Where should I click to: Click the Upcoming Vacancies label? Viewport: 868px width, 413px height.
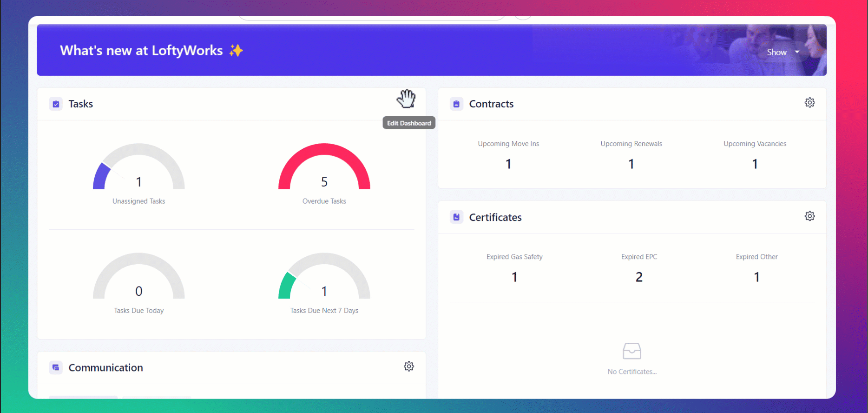click(755, 144)
